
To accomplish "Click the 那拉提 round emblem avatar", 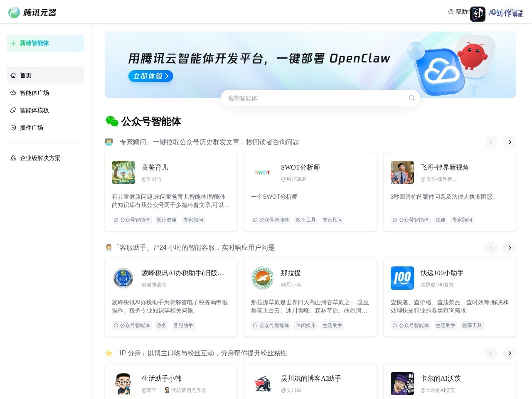I will 263,278.
